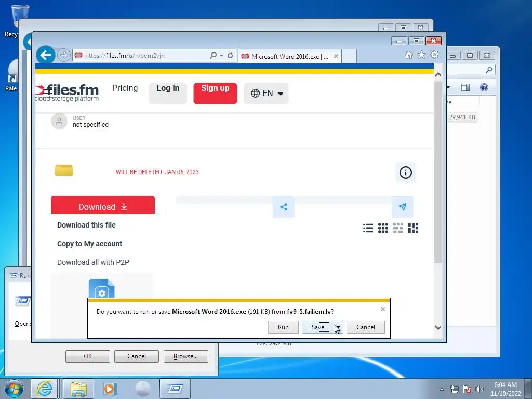Click the Explorer window search magnifier
Viewport: 532px width, 399px height.
click(x=489, y=70)
